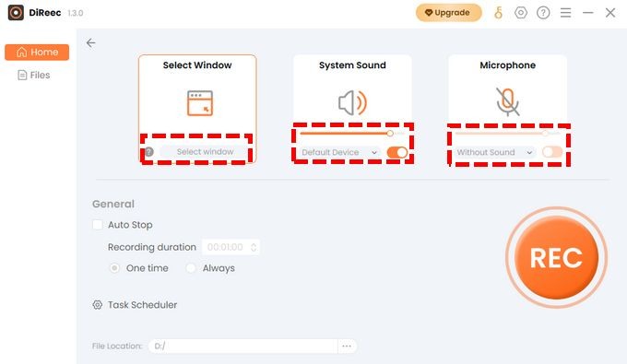627x364 pixels.
Task: Turn on the Microphone toggle
Action: (552, 152)
